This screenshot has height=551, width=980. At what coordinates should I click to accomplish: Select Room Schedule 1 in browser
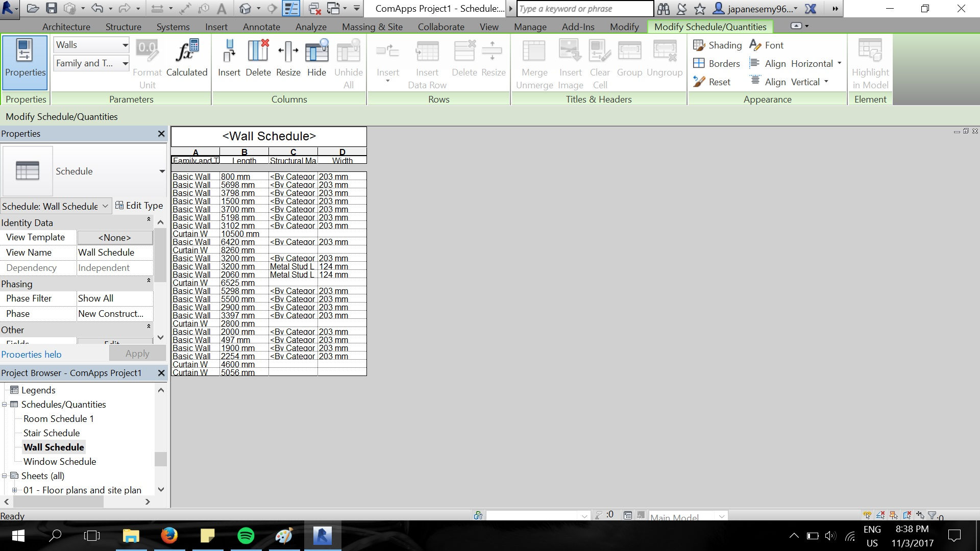(59, 419)
